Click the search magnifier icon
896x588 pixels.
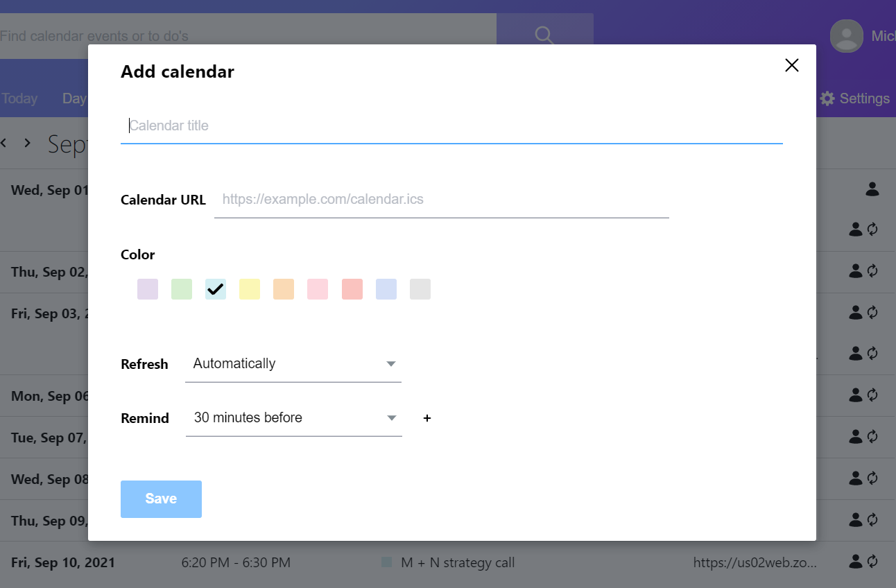(x=544, y=35)
